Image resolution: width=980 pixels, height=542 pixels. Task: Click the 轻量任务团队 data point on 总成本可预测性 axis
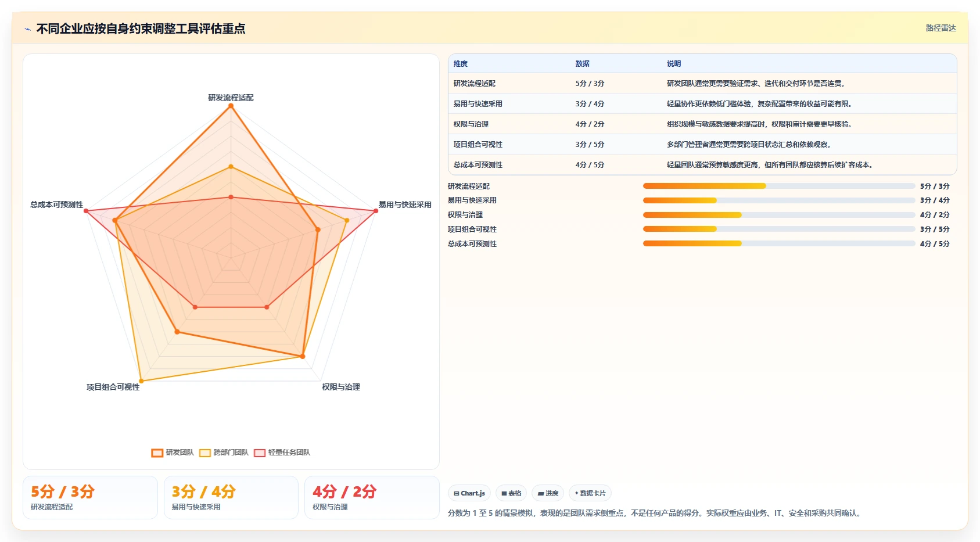(x=86, y=211)
